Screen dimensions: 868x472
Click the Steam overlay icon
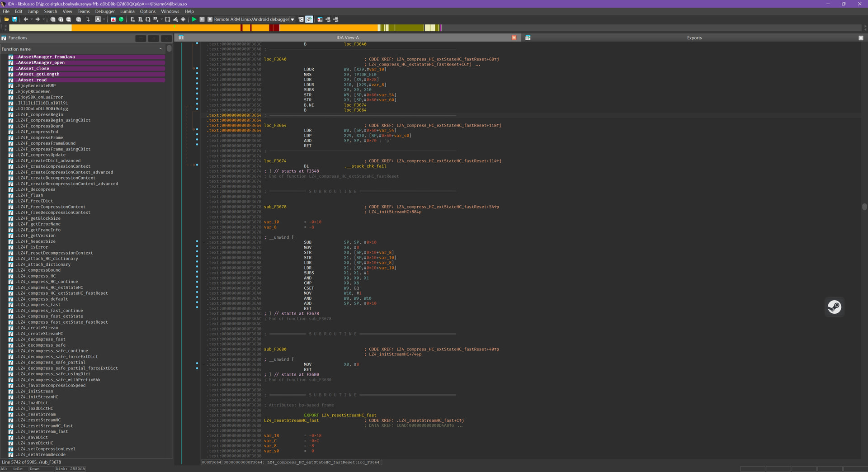point(834,307)
